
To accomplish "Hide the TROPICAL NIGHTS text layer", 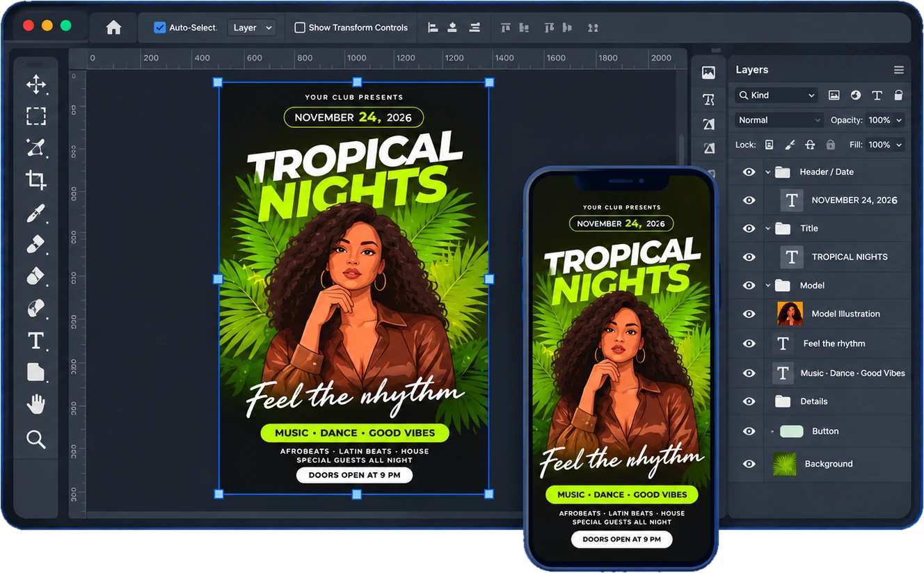I will pos(749,257).
